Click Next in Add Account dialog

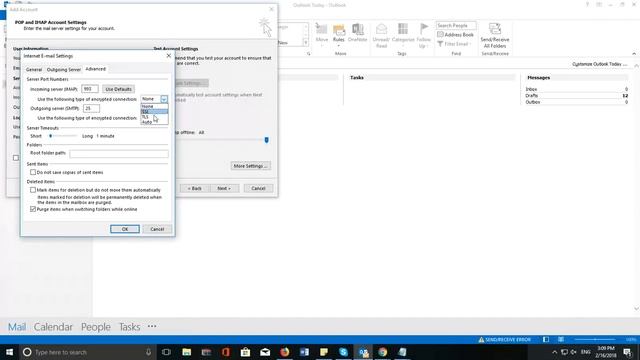(x=224, y=188)
